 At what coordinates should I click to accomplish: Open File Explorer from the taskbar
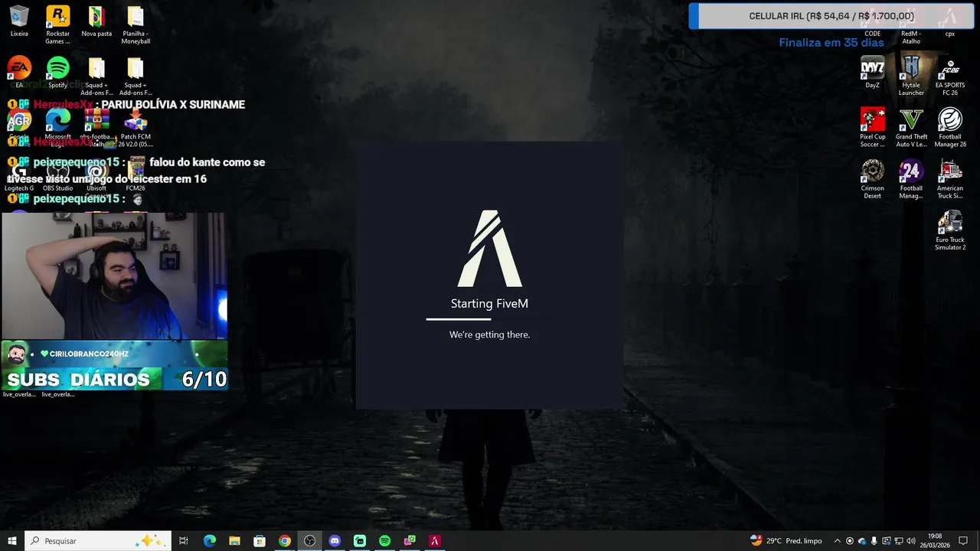click(x=234, y=541)
